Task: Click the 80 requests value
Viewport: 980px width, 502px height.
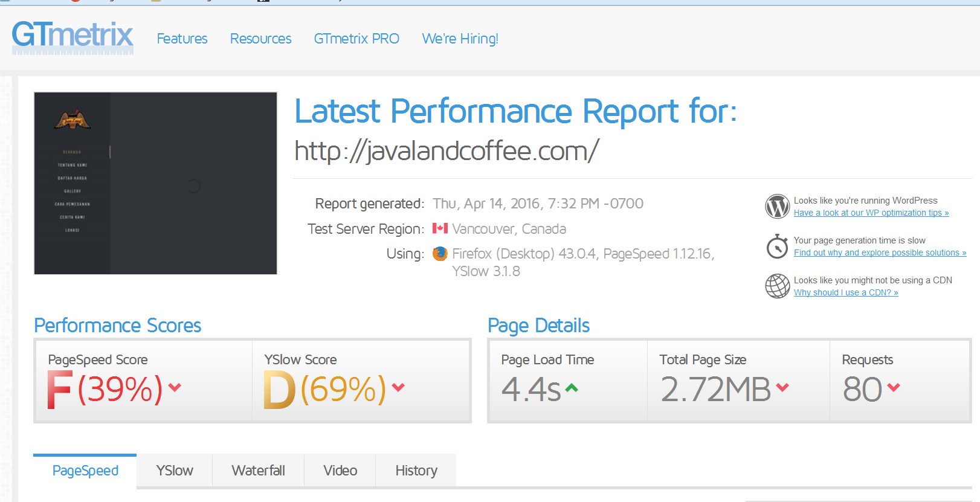Action: 863,389
